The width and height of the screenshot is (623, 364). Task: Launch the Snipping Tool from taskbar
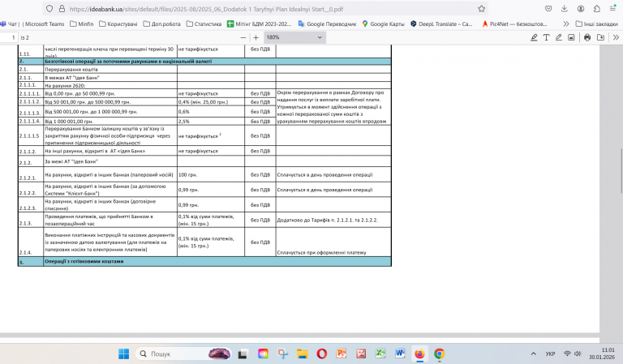tap(282, 353)
